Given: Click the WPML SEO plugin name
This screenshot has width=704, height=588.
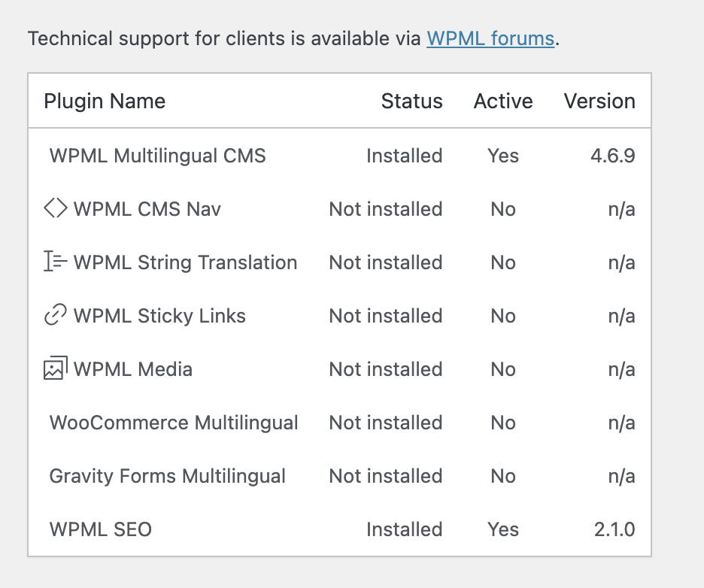Looking at the screenshot, I should point(101,529).
